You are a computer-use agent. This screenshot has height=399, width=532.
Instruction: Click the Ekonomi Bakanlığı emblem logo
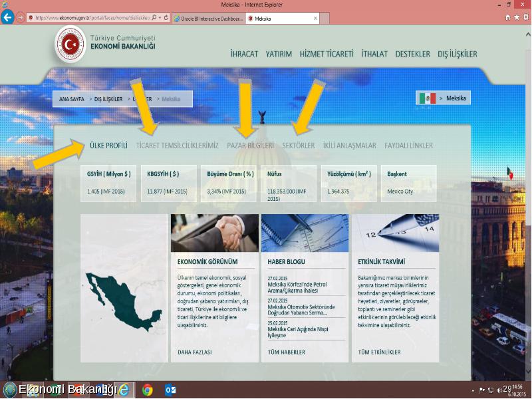click(x=70, y=44)
